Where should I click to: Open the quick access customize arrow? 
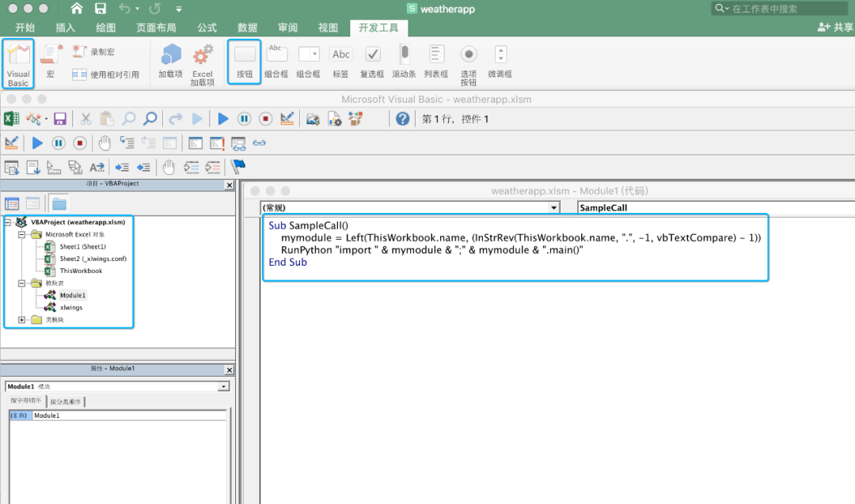[179, 9]
